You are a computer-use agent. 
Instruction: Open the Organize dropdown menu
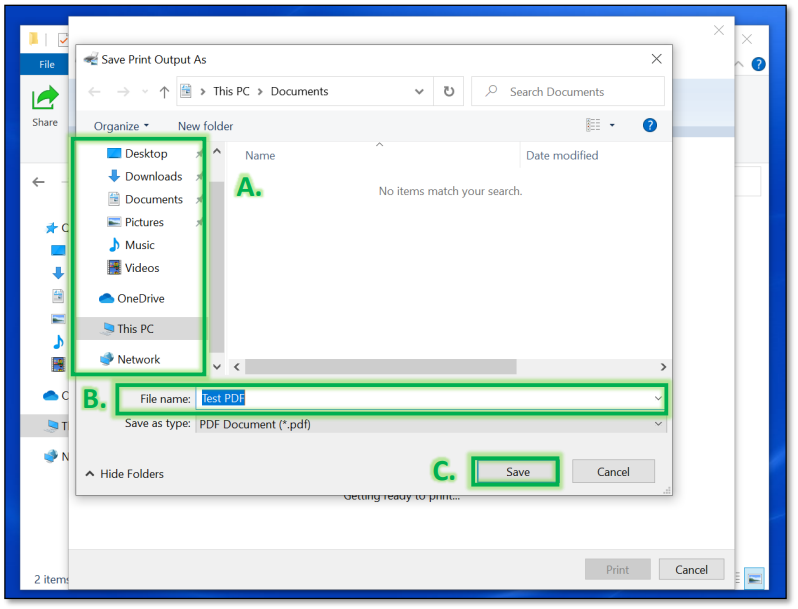[121, 126]
